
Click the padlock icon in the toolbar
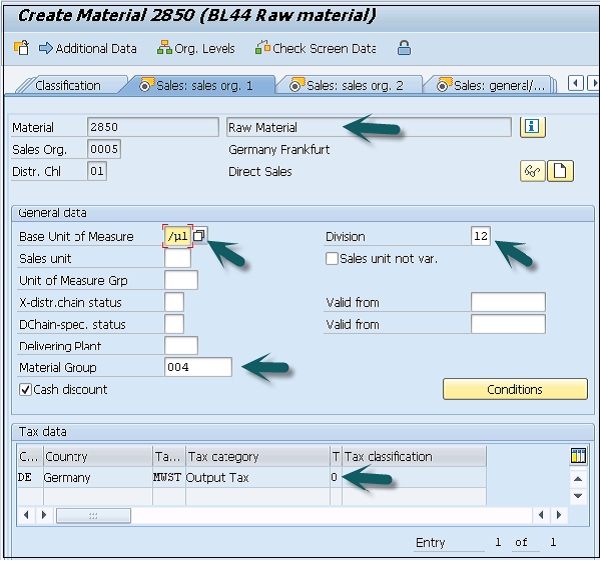coord(403,48)
